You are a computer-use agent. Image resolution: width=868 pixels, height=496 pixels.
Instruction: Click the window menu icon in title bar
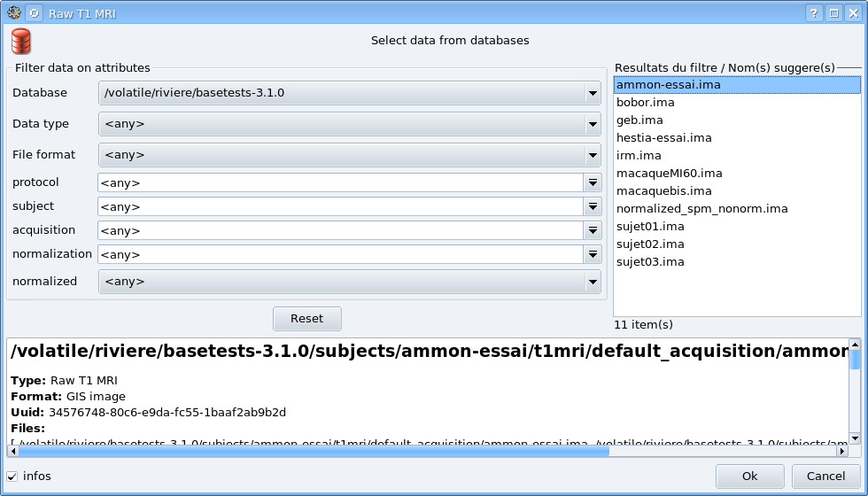13,13
